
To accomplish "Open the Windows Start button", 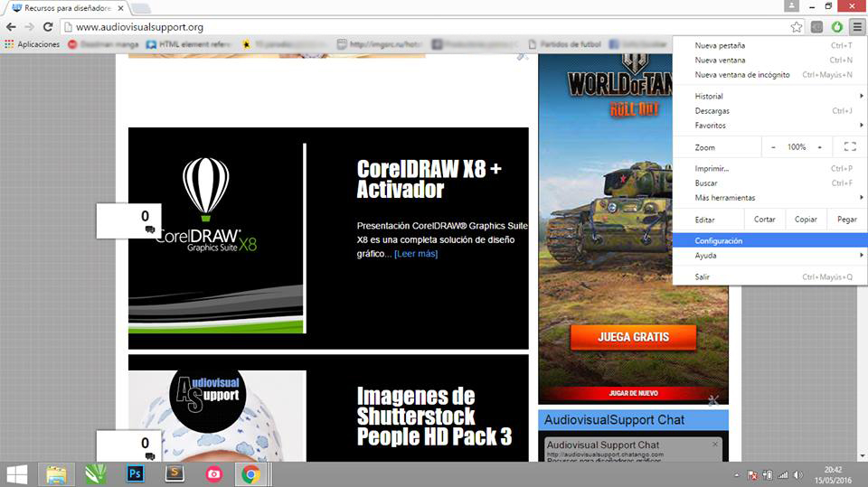I will [17, 475].
